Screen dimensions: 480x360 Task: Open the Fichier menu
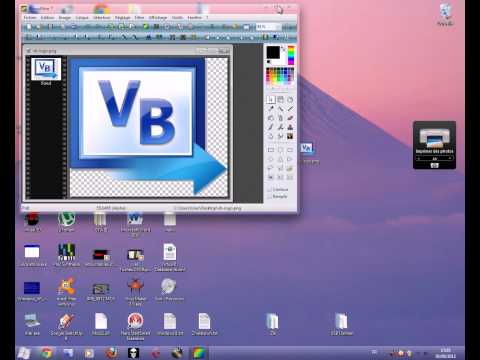(30, 17)
